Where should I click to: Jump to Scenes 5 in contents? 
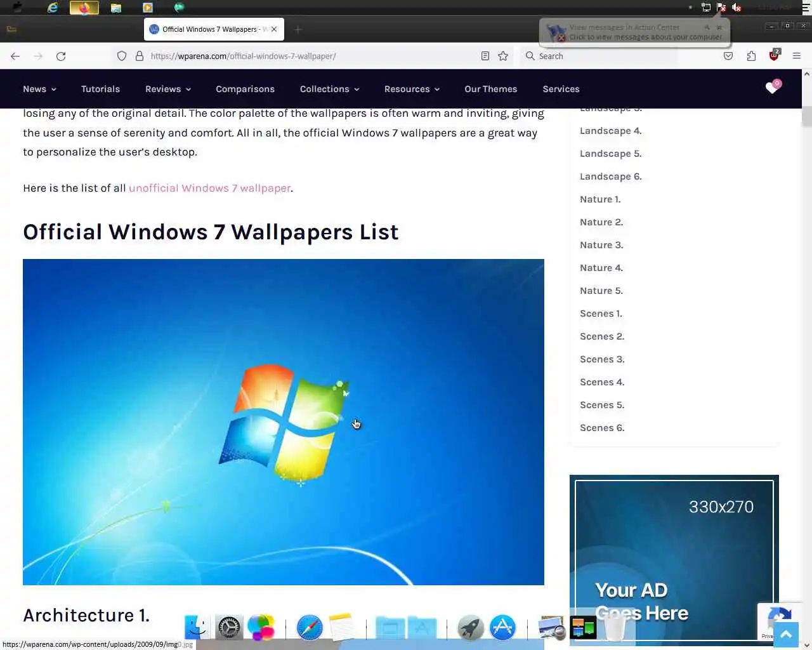(602, 405)
